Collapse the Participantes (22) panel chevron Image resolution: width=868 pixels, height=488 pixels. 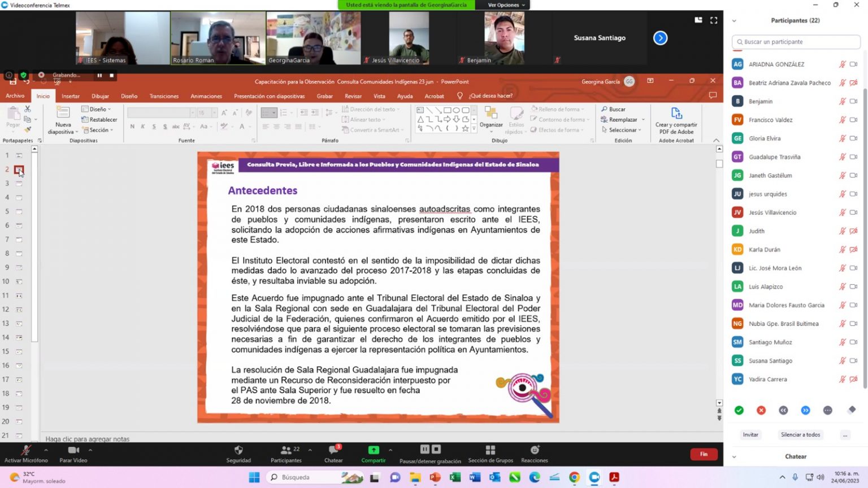[734, 21]
